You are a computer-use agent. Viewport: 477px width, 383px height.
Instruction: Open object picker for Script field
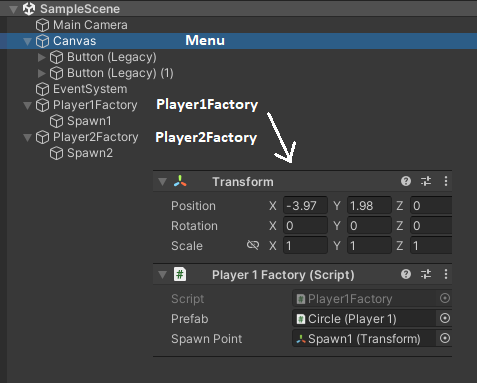coord(445,298)
